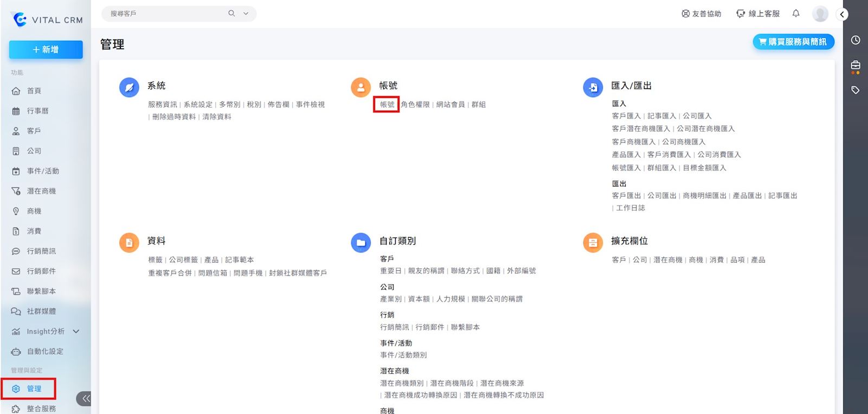Click the 系統 section blue icon
Image resolution: width=868 pixels, height=414 pixels.
click(x=129, y=87)
